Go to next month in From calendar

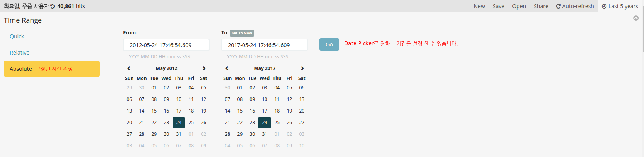[x=204, y=68]
